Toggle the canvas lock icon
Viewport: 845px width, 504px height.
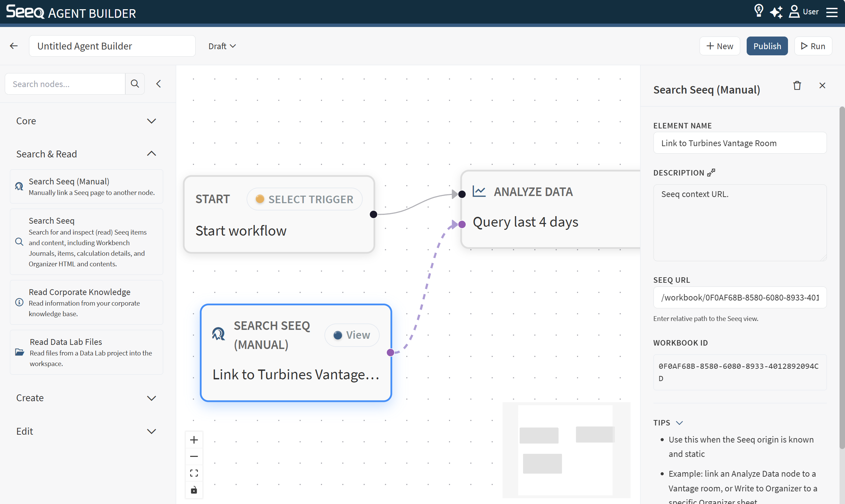click(194, 490)
